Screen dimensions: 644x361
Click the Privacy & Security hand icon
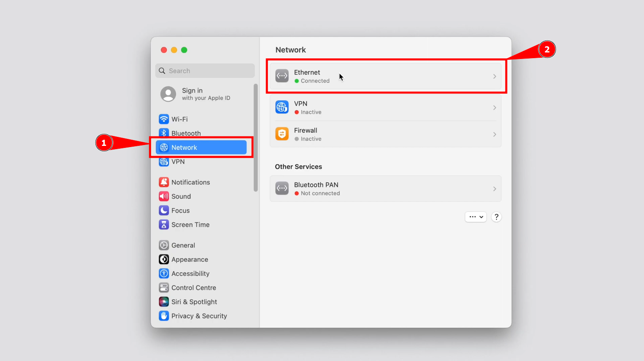[164, 316]
